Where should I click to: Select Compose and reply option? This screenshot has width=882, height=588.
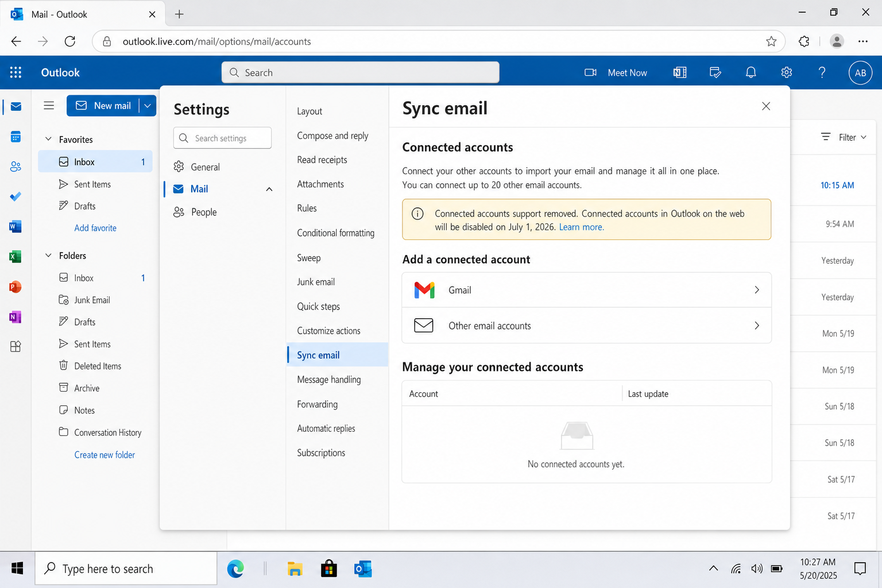(x=332, y=136)
